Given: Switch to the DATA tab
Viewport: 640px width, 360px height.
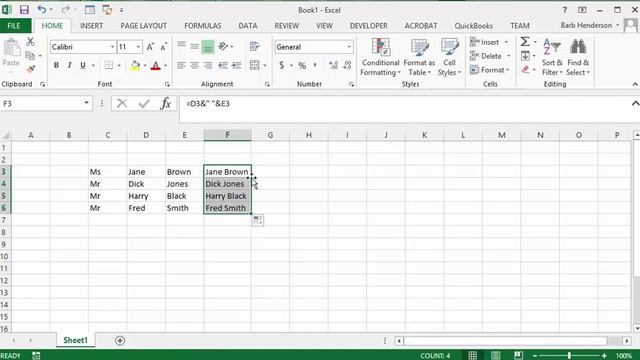Looking at the screenshot, I should click(x=248, y=26).
